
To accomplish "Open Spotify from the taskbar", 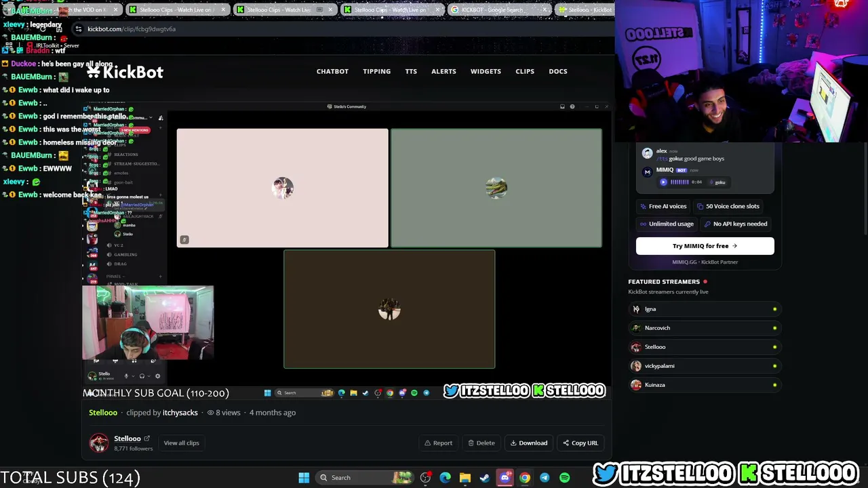I will (x=564, y=478).
